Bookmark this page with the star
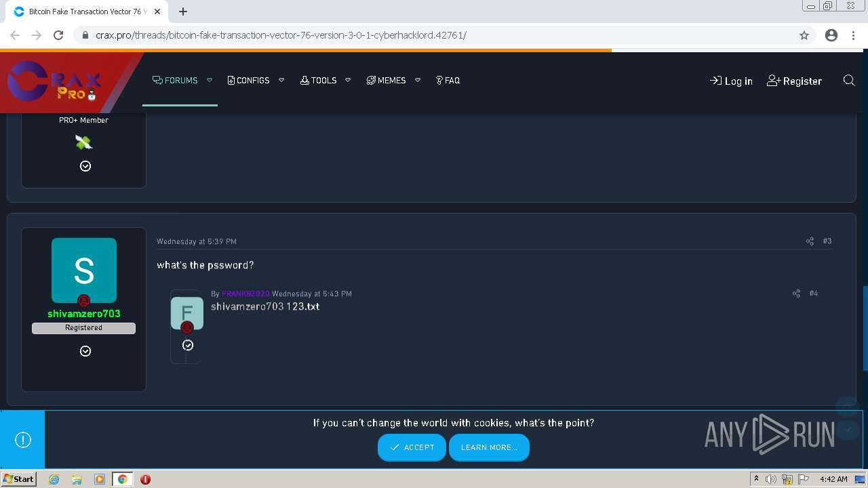The image size is (868, 488). pyautogui.click(x=804, y=35)
